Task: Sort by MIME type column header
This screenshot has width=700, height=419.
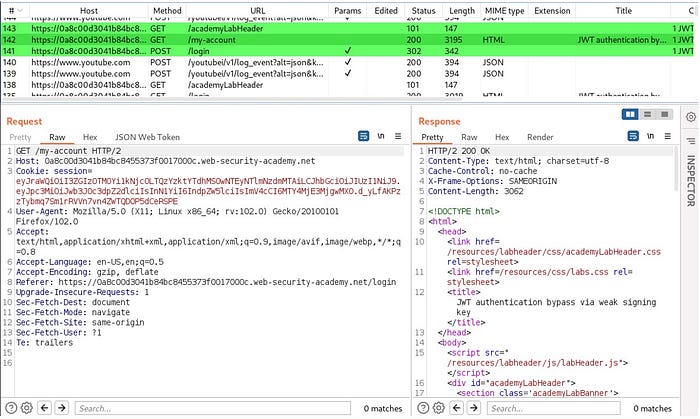Action: 504,11
